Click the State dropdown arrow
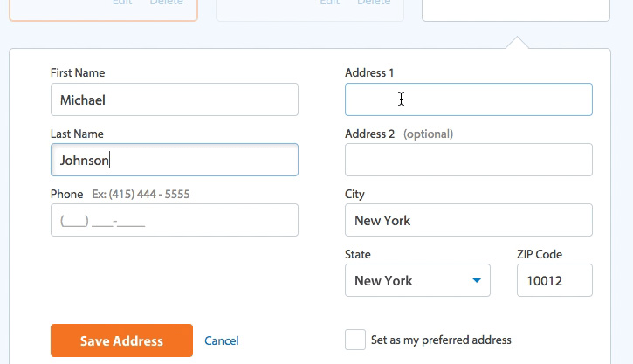633x364 pixels. click(477, 280)
